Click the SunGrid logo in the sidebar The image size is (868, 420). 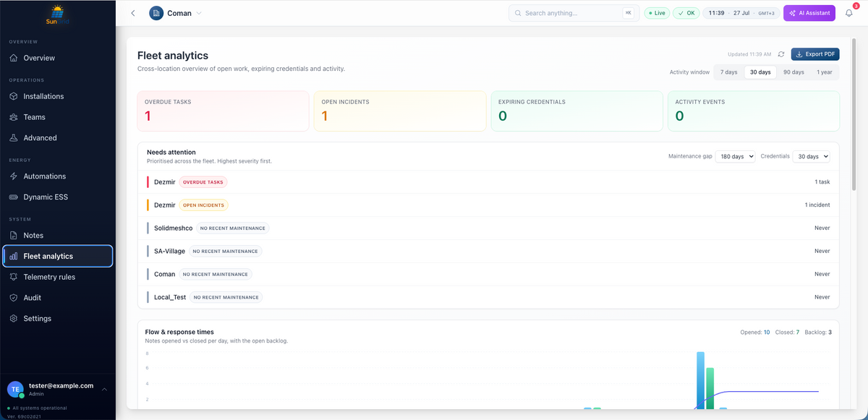58,15
